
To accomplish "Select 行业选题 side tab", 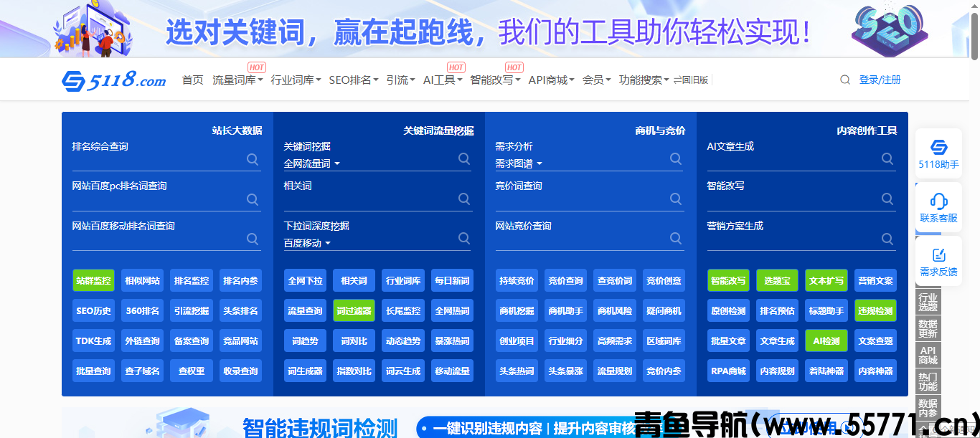I will click(x=928, y=302).
